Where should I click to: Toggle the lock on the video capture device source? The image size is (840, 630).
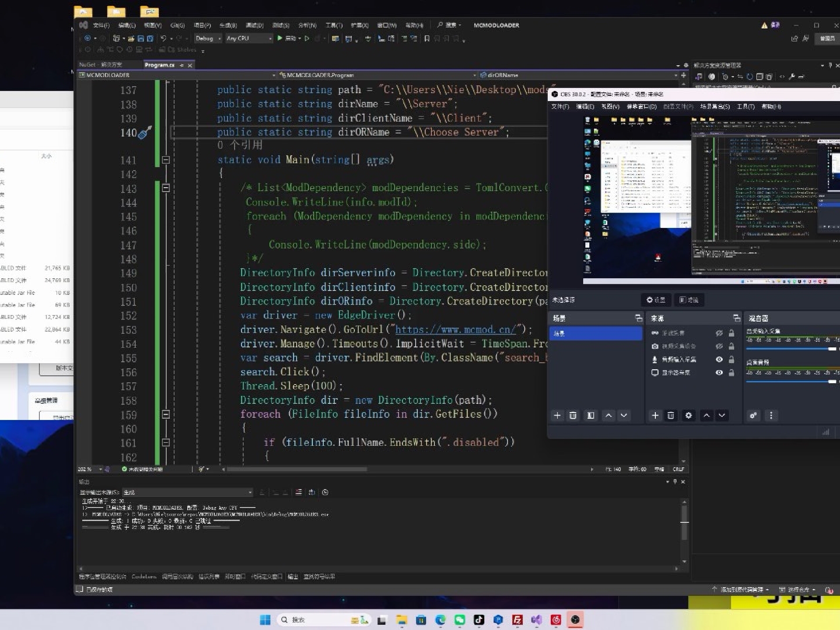(x=731, y=346)
